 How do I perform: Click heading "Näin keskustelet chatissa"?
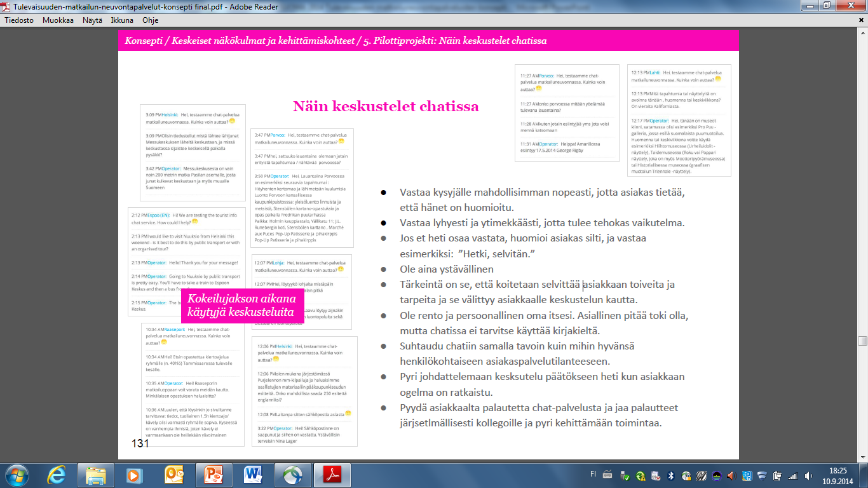386,106
